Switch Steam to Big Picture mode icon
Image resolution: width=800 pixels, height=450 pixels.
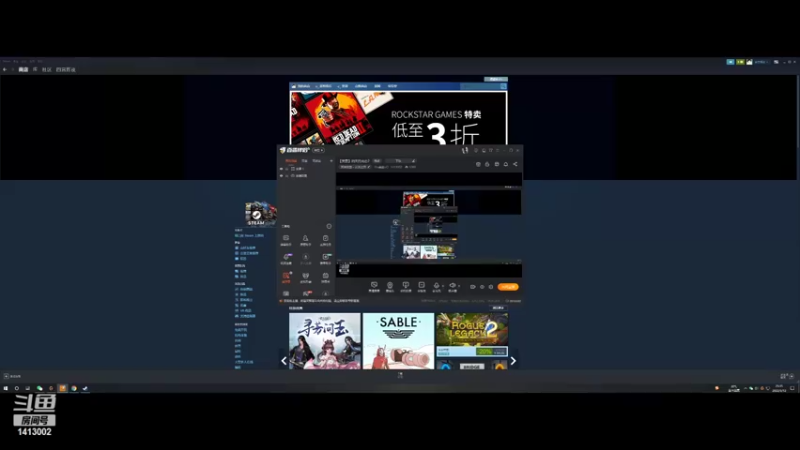coord(776,62)
